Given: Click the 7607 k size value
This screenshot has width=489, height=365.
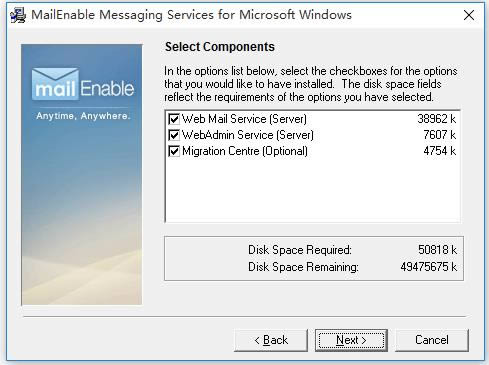Looking at the screenshot, I should [439, 135].
